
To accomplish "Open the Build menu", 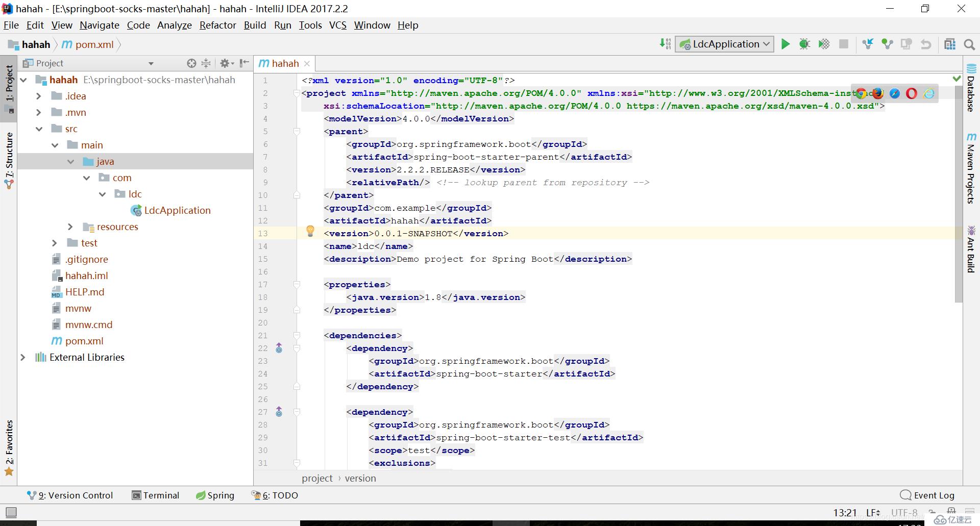I will pyautogui.click(x=255, y=25).
